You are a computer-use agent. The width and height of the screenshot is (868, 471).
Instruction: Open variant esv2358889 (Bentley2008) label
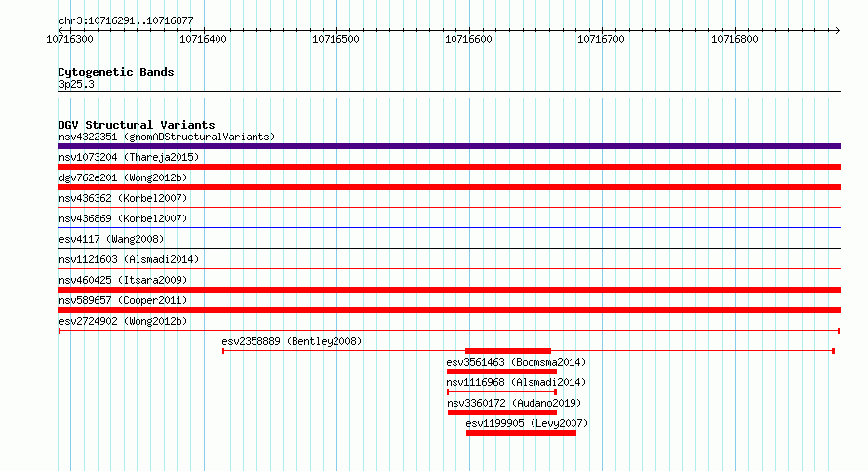click(292, 341)
